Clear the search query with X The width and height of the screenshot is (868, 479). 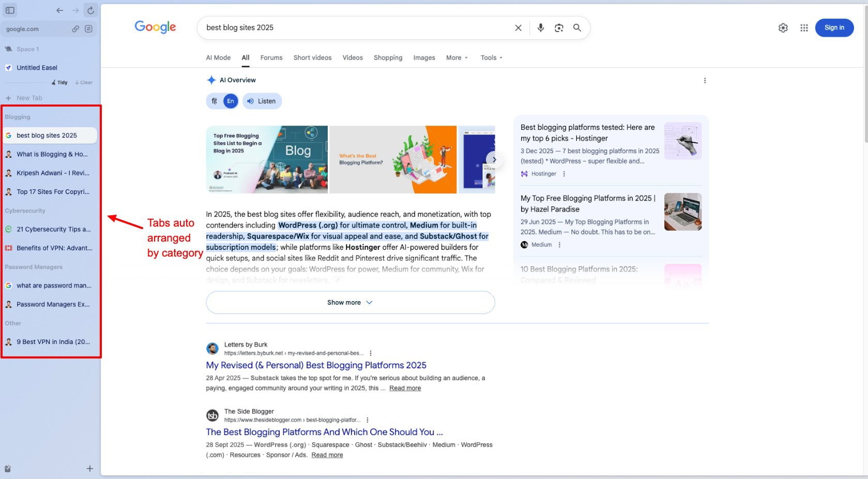(x=518, y=28)
